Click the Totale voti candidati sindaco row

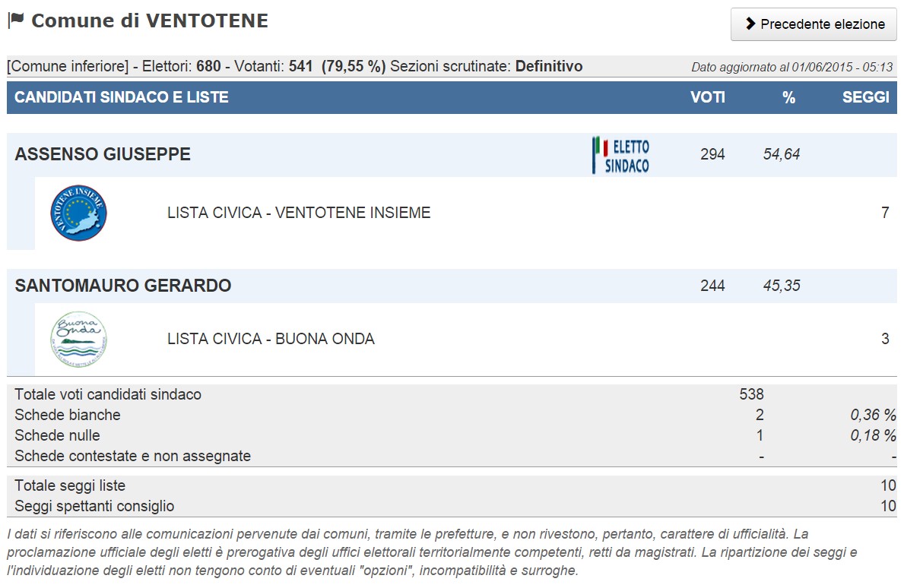(452, 394)
